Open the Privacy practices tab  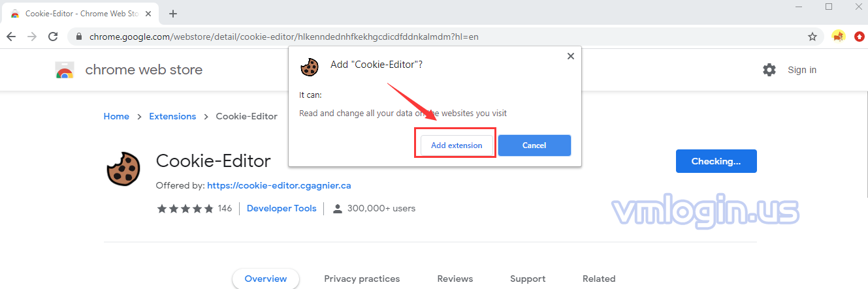tap(362, 279)
